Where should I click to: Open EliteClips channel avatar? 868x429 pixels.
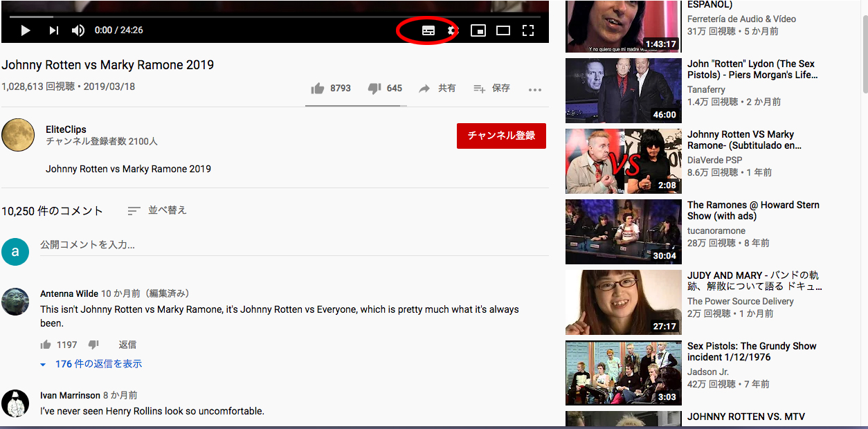click(18, 135)
